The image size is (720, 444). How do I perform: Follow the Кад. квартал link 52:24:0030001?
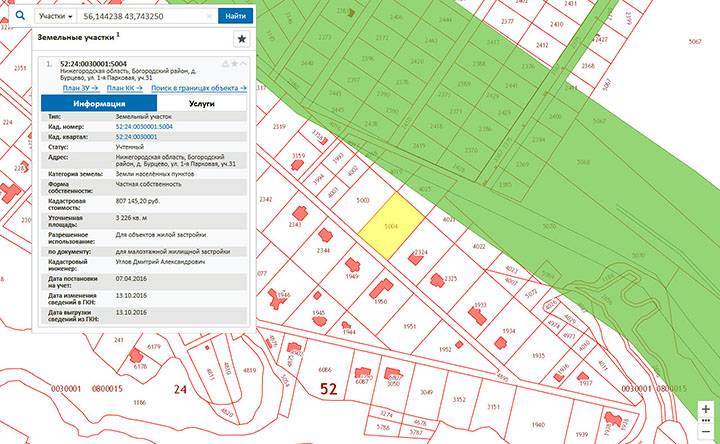pyautogui.click(x=136, y=137)
